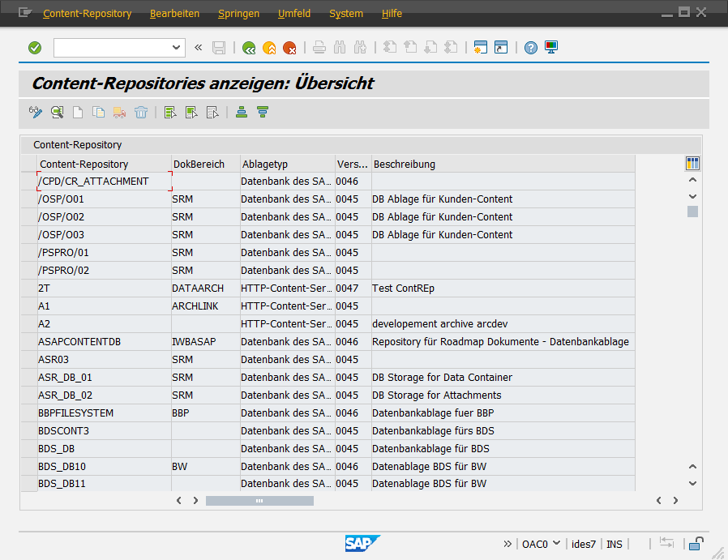
Task: Click the ARCHLINK DokBereich cell
Action: pyautogui.click(x=206, y=306)
